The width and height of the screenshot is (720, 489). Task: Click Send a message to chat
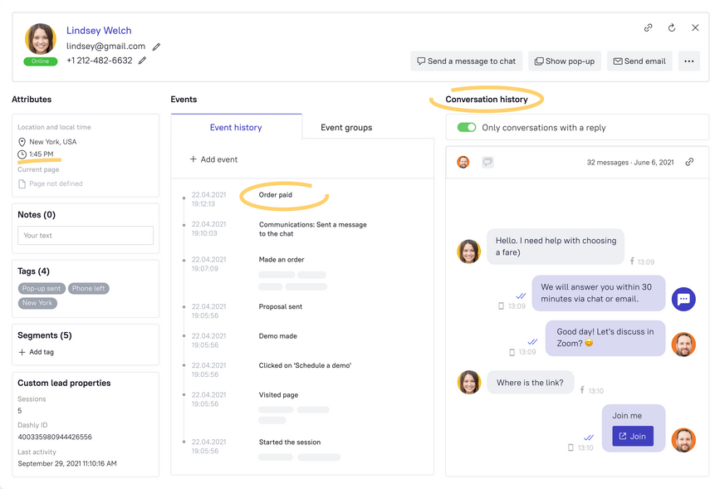click(x=466, y=61)
